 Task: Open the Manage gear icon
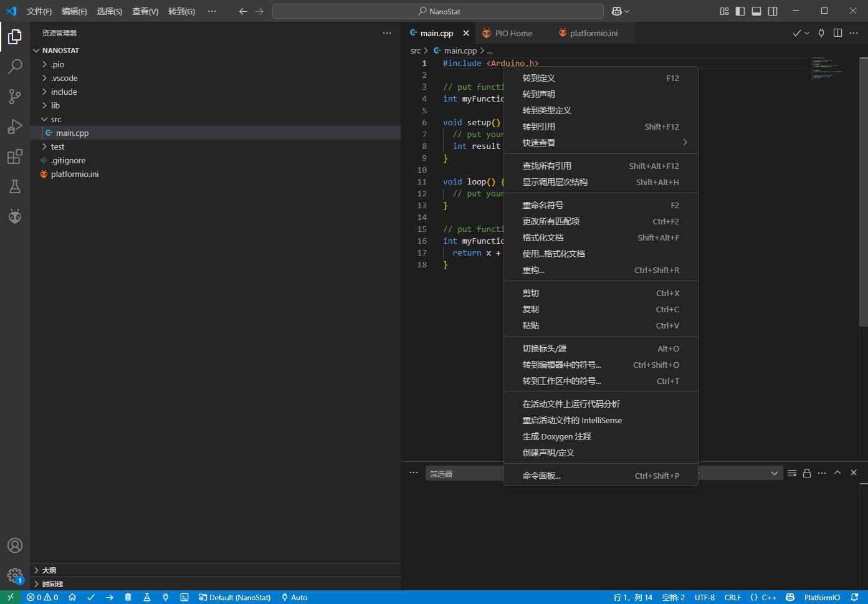pyautogui.click(x=15, y=575)
